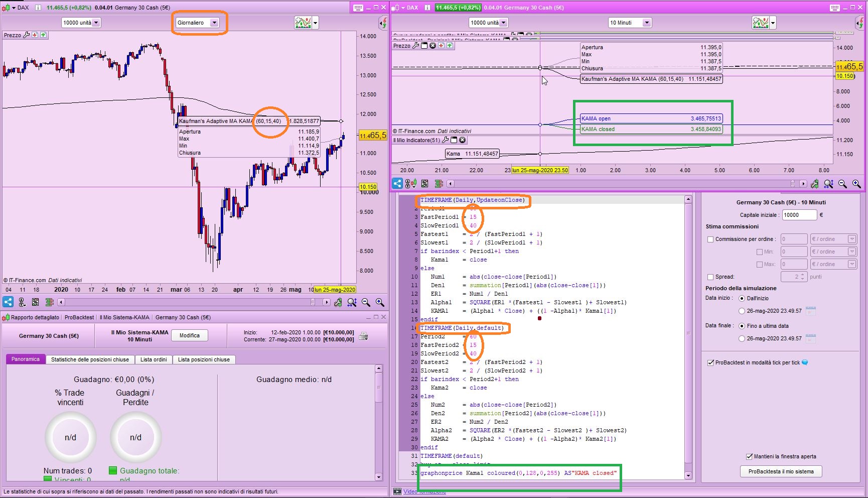This screenshot has height=498, width=868.
Task: Click the tick-by-tick help bubble icon
Action: (x=805, y=362)
